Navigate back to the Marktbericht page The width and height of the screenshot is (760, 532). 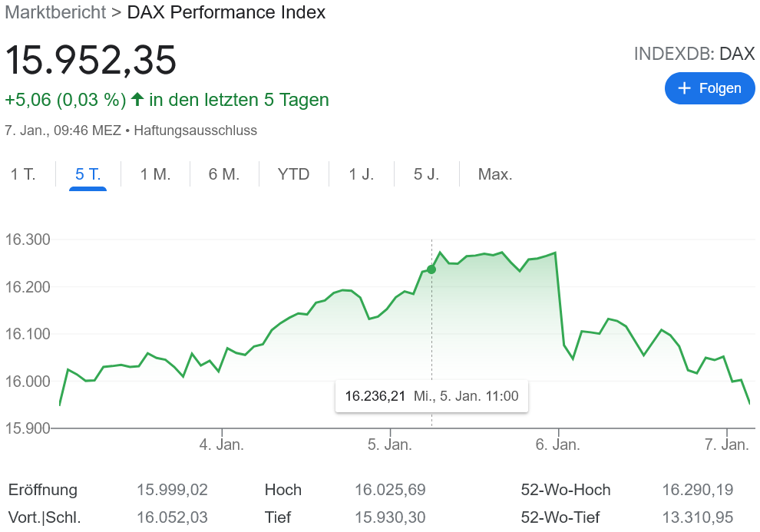click(55, 12)
